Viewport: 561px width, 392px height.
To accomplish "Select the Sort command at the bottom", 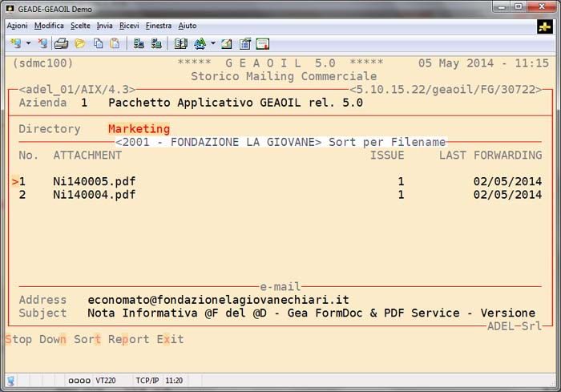I will 87,339.
